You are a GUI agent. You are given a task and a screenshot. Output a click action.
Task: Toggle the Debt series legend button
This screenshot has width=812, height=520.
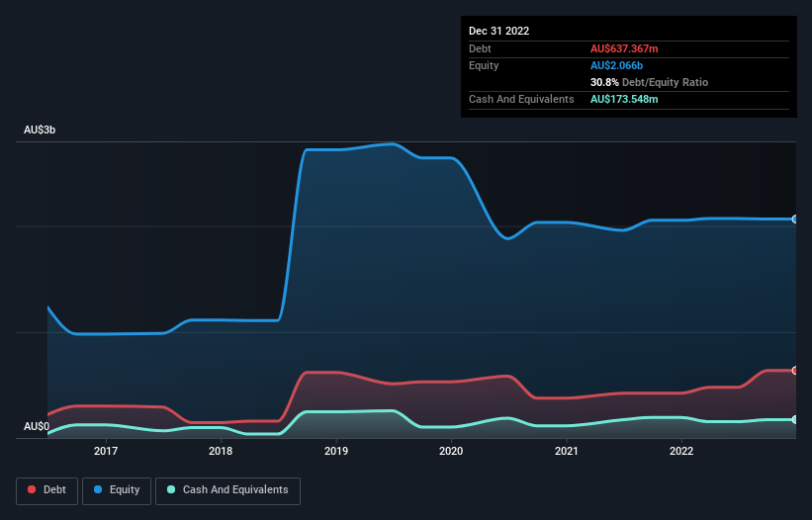tap(47, 490)
